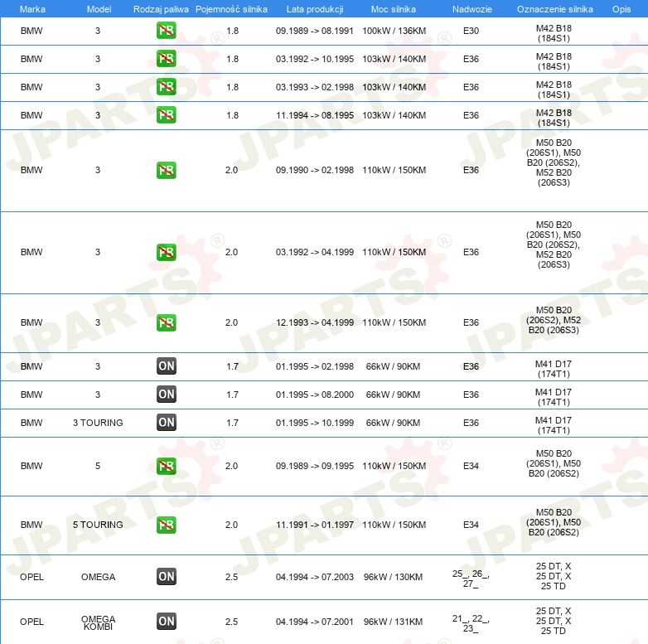This screenshot has width=648, height=644.
Task: Click the Lata produkcji column header
Action: [x=315, y=9]
